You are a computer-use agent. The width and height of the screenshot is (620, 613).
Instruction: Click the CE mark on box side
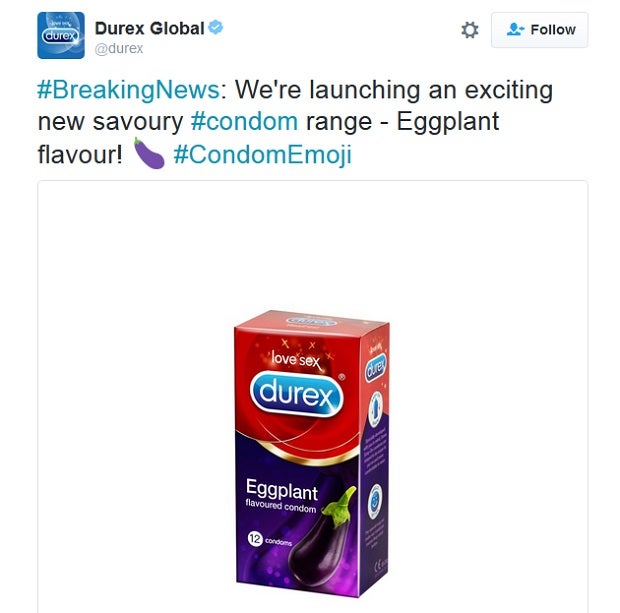click(380, 566)
